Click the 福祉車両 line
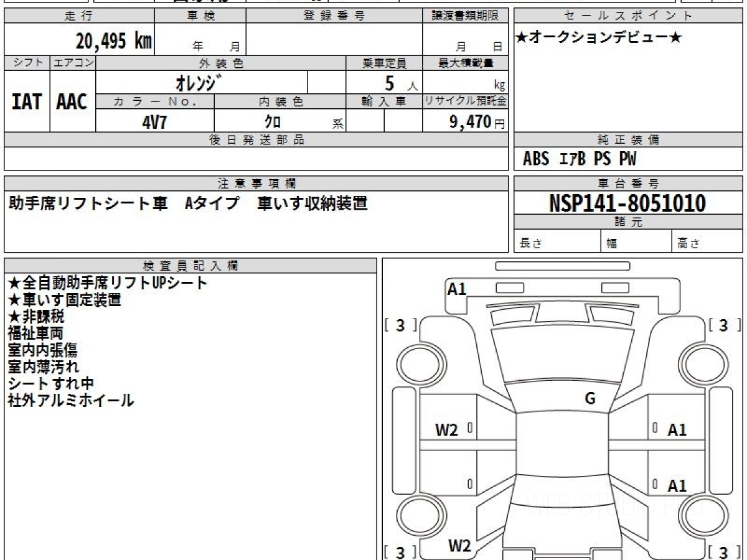Viewport: 747px width, 560px height. [35, 334]
